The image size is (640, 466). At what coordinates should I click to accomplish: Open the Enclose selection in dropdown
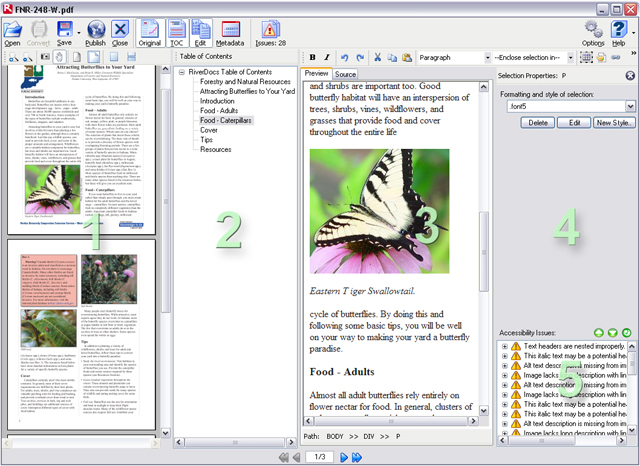tap(571, 58)
